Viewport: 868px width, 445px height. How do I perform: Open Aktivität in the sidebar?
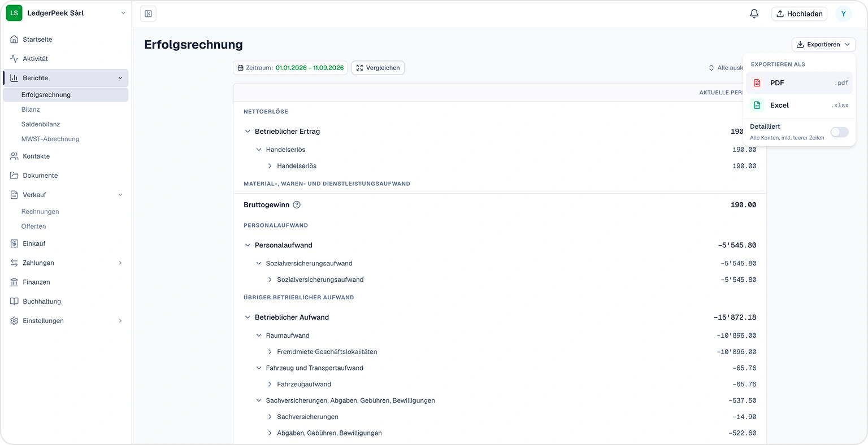pyautogui.click(x=66, y=59)
